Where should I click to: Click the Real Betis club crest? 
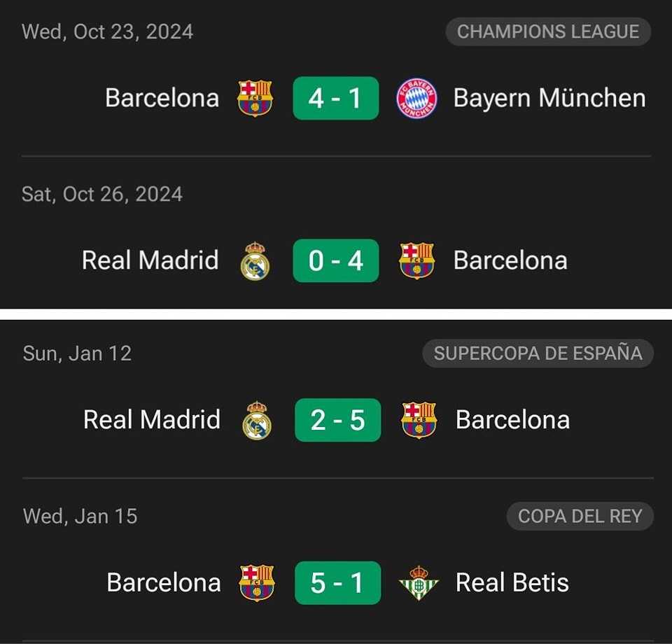pos(419,583)
